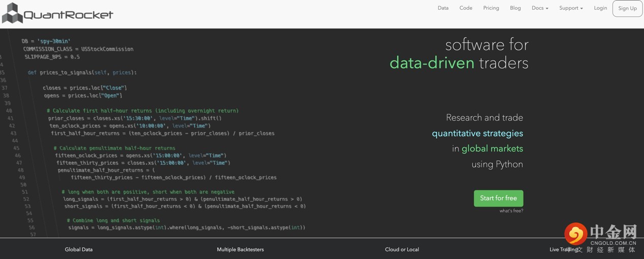
Task: Click the QuantRocket logo
Action: 57,13
